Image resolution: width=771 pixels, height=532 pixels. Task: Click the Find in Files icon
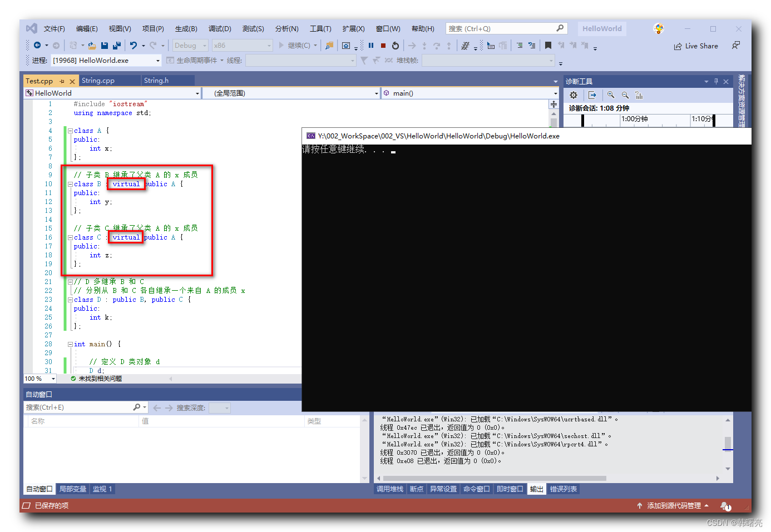(329, 46)
